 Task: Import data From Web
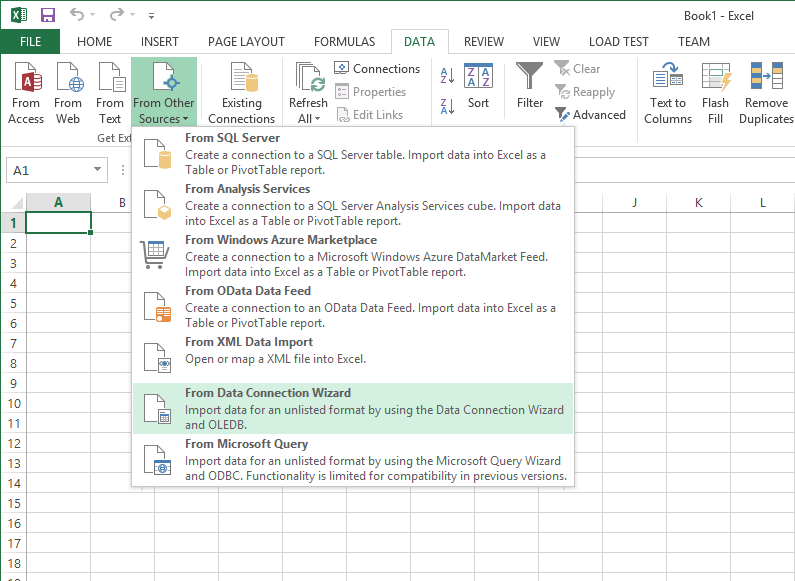tap(68, 93)
